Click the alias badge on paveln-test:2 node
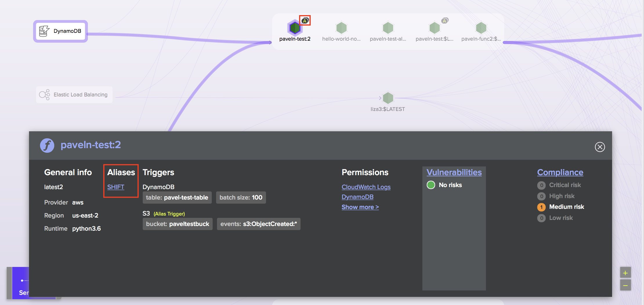 click(305, 21)
